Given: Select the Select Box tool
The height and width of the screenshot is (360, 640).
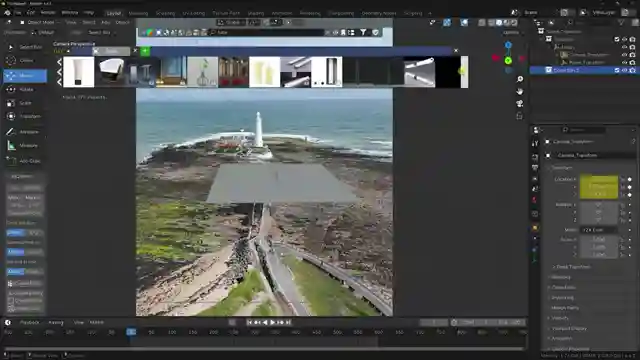Looking at the screenshot, I should [25, 47].
